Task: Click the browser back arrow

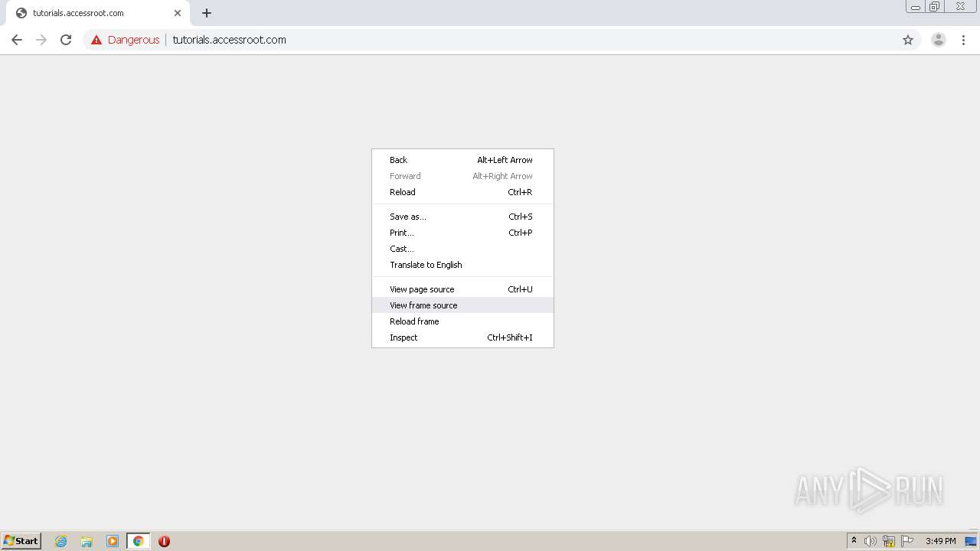Action: [x=17, y=40]
